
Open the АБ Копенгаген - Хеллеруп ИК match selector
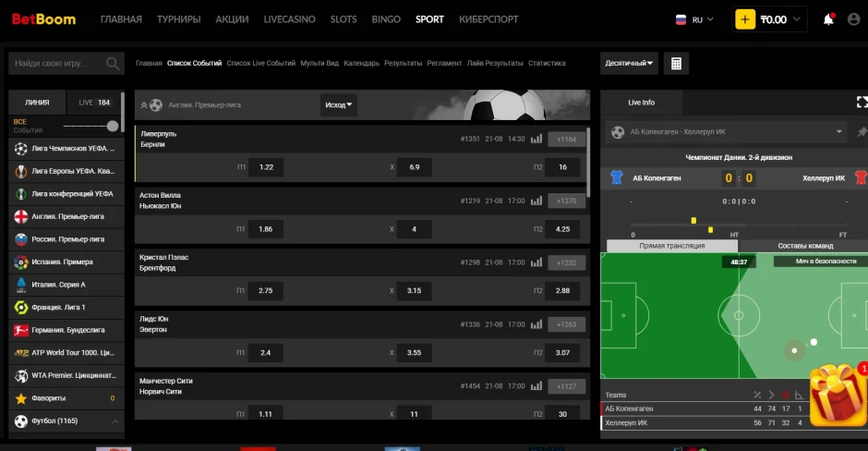(x=727, y=132)
